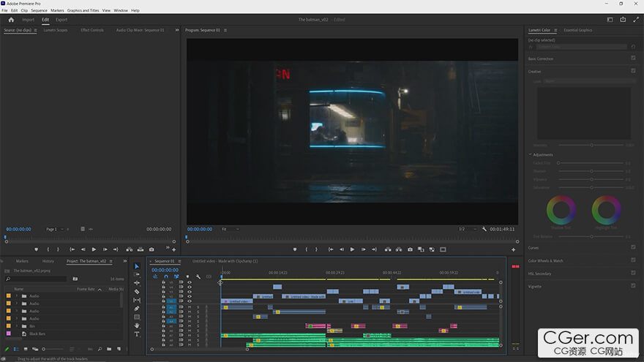Expand the Bin folder in the Project panel

[x=16, y=326]
